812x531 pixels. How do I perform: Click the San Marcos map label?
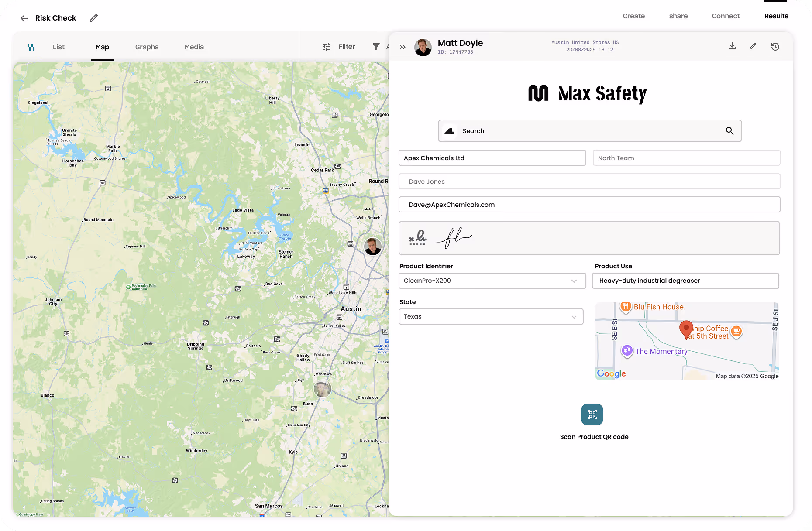click(x=268, y=506)
